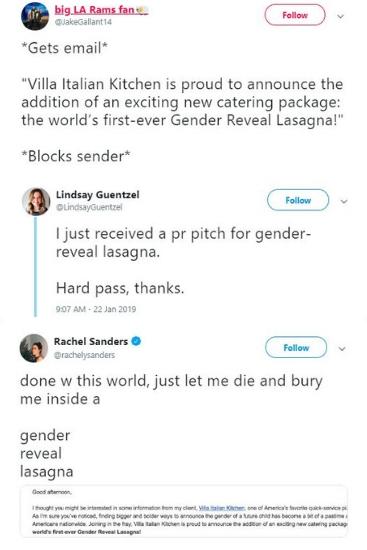367x550 pixels.
Task: Open Rachel Sanders' profile avatar
Action: click(34, 348)
